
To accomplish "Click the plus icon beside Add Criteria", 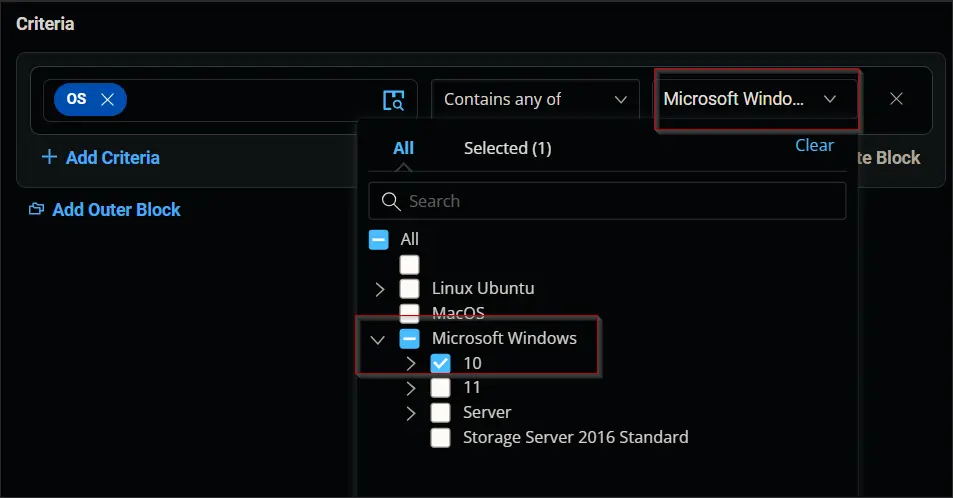I will (x=49, y=157).
